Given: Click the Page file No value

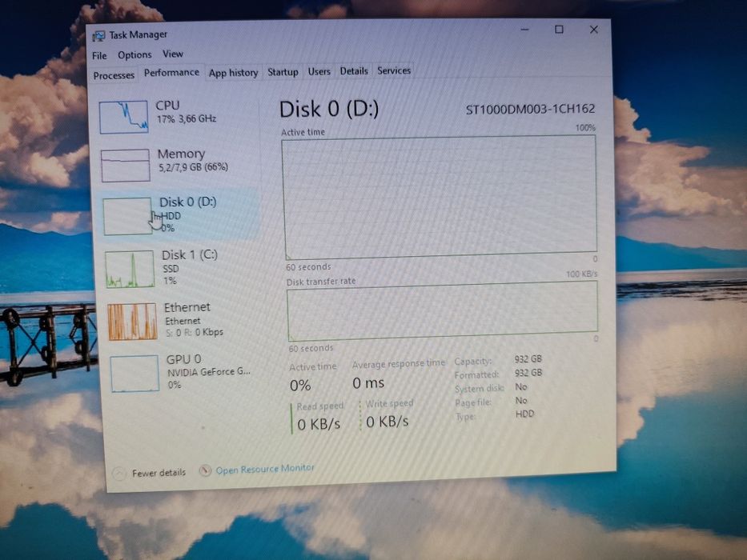Looking at the screenshot, I should point(522,401).
